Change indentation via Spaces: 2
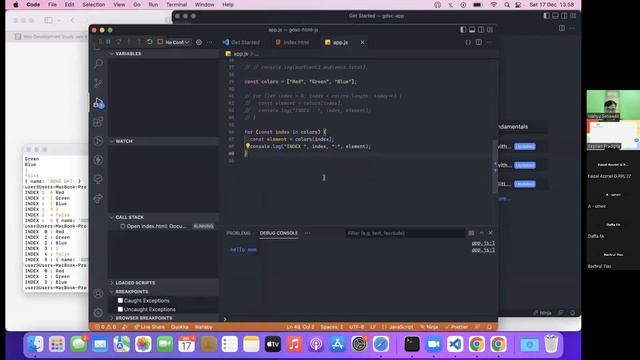Screen dimensions: 640x360 pos(332,327)
